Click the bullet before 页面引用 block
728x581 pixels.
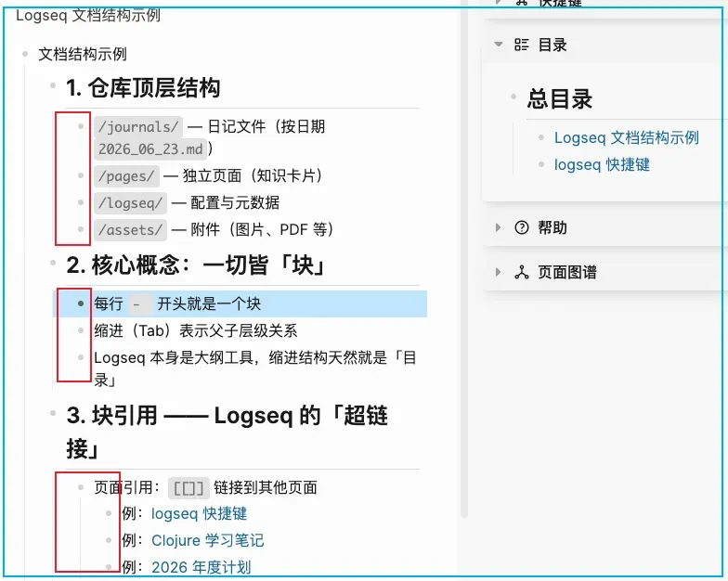[x=81, y=487]
